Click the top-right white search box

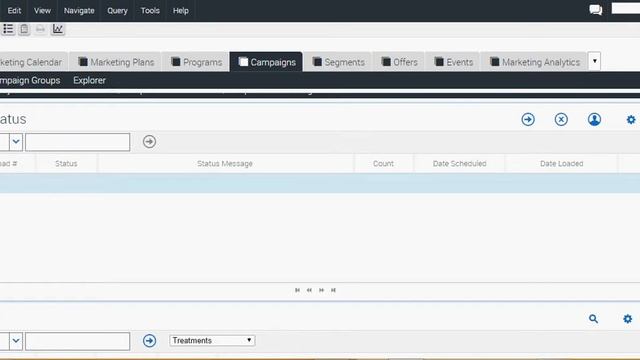[626, 8]
